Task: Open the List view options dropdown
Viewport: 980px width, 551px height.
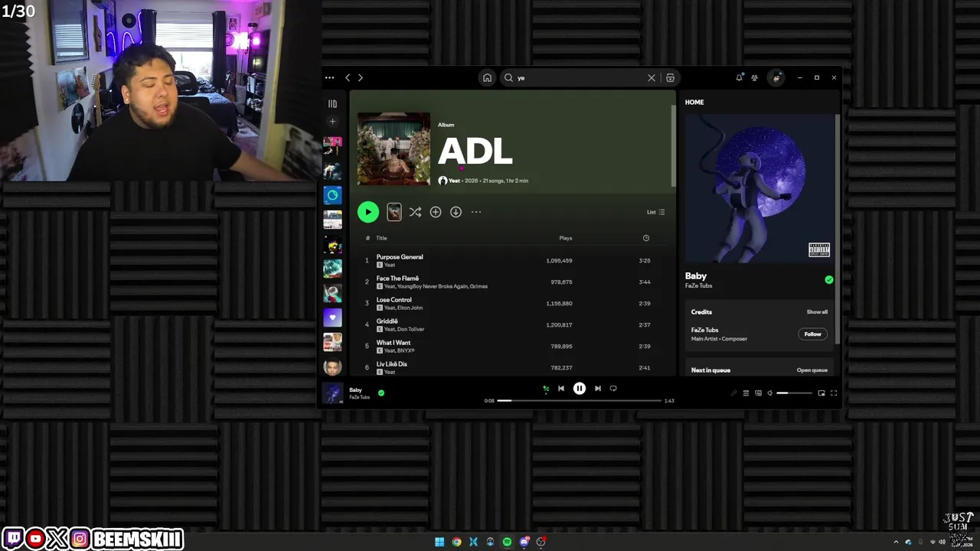Action: point(656,212)
